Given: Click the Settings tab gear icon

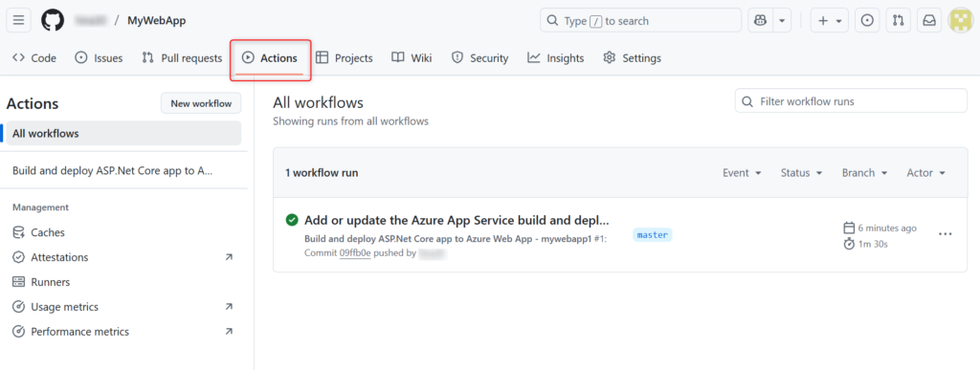Looking at the screenshot, I should pyautogui.click(x=610, y=58).
